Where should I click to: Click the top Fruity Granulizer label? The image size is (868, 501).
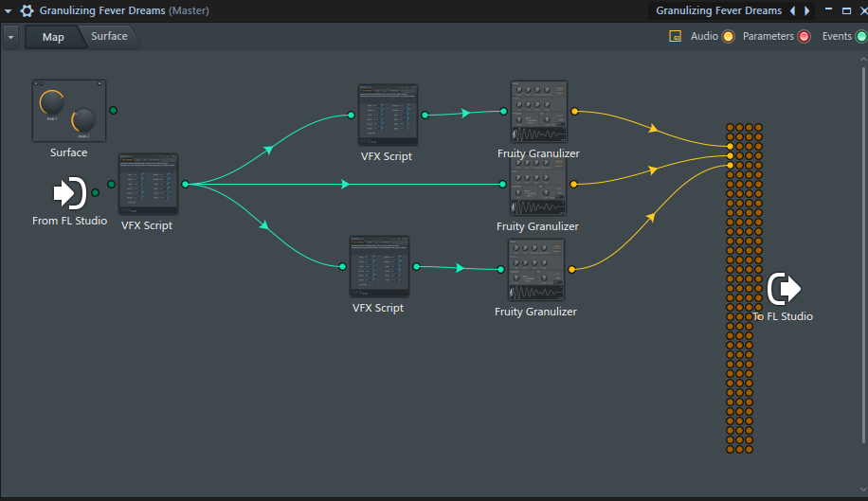point(538,153)
